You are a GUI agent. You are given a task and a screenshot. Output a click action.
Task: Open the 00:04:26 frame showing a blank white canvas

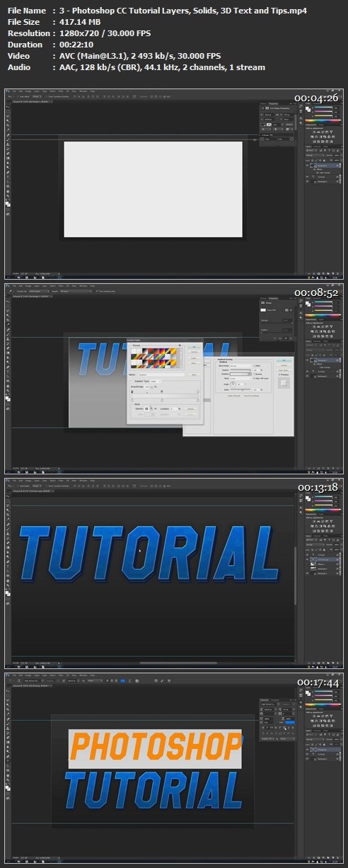(x=174, y=183)
